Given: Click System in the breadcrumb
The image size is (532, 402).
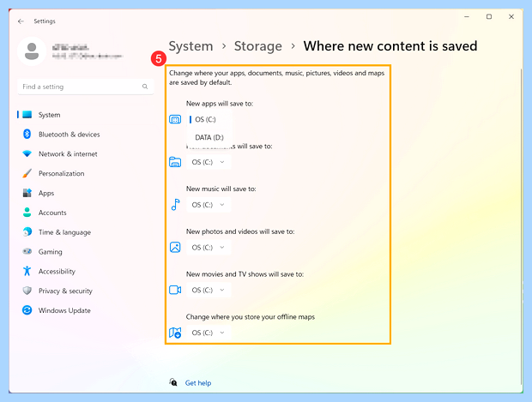Looking at the screenshot, I should click(190, 46).
